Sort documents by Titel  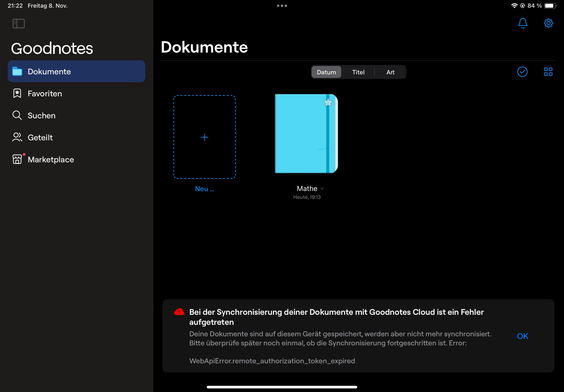click(358, 72)
